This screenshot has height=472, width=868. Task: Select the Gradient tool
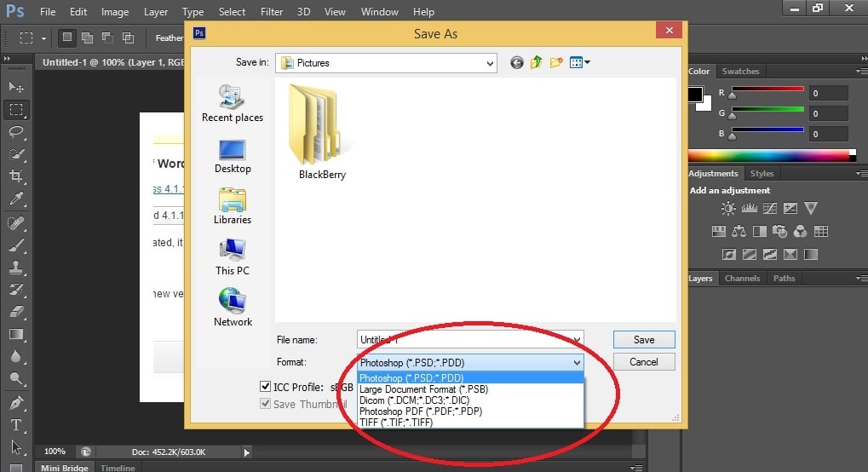(x=16, y=335)
